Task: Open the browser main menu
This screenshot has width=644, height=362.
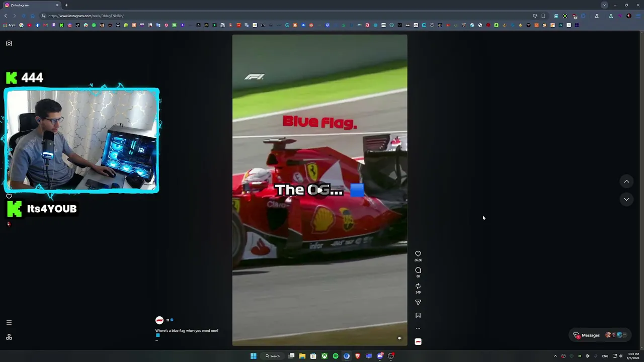Action: [638, 16]
